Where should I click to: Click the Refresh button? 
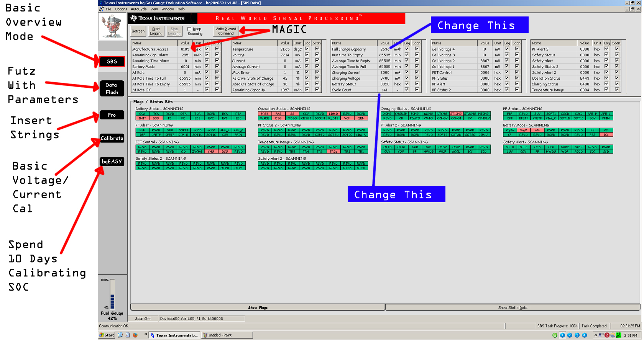tap(138, 31)
